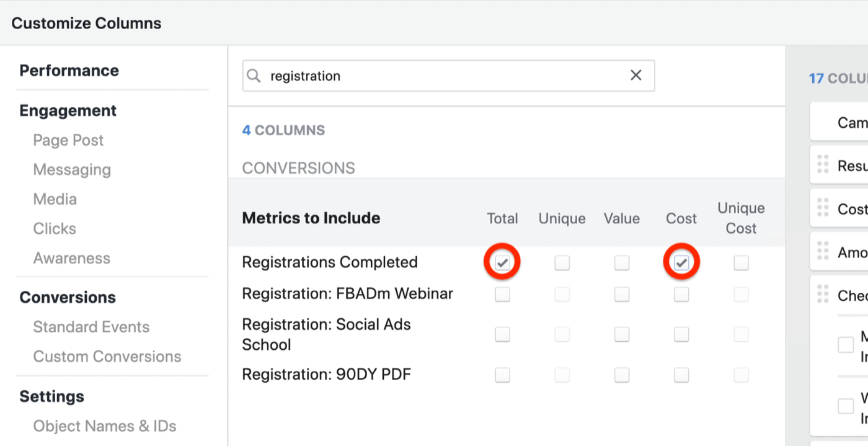Open Custom Conversions category

[x=107, y=356]
